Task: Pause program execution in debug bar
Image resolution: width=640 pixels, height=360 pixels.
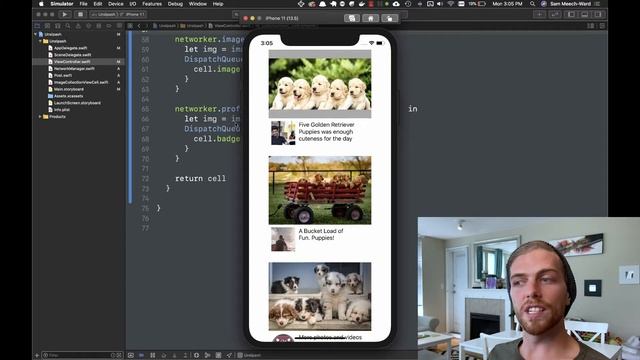Action: pyautogui.click(x=153, y=356)
